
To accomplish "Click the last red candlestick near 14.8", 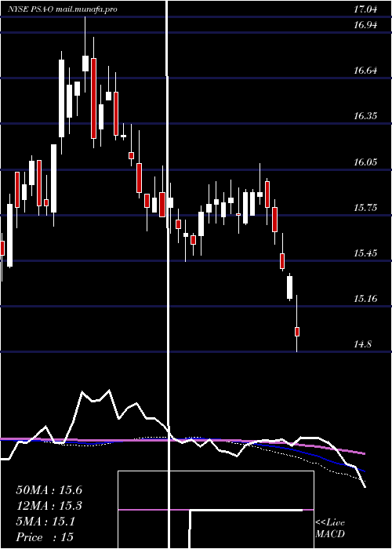I will (x=297, y=331).
